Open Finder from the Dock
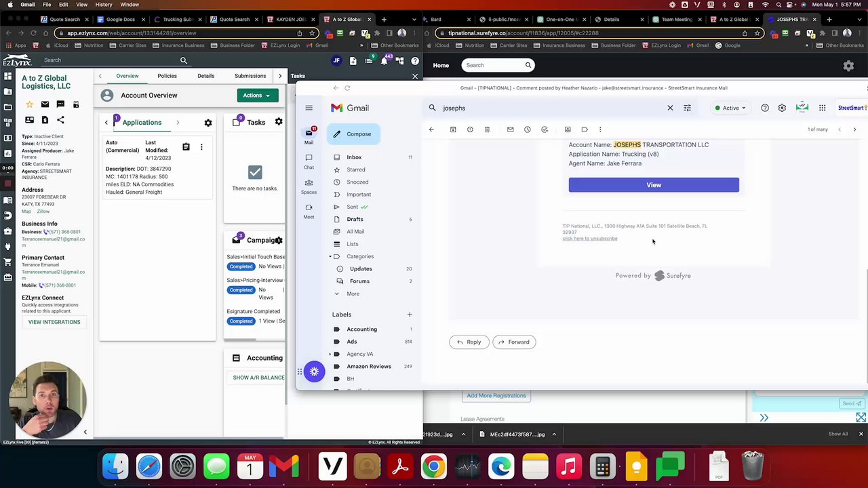Screen dimensions: 868x488 [115, 466]
